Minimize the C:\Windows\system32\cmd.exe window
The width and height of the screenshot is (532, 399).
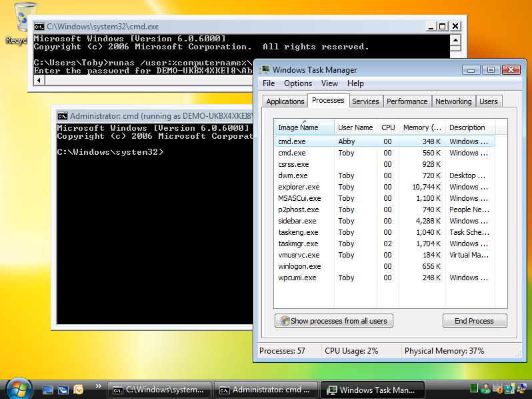click(x=431, y=27)
